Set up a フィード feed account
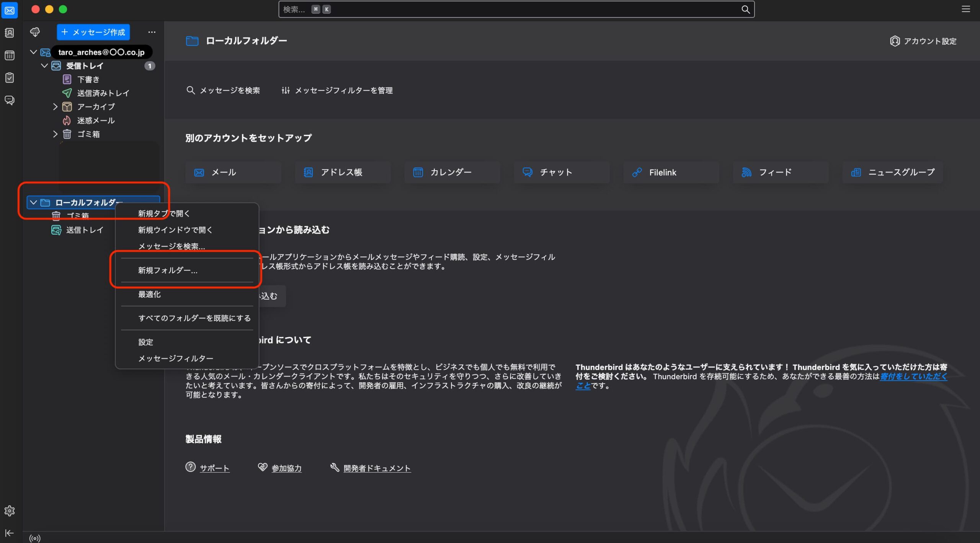The height and width of the screenshot is (543, 980). click(x=780, y=172)
